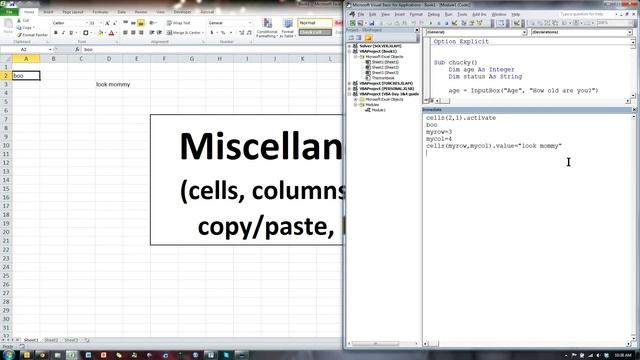Apply the red font color
640x360 pixels.
point(111,33)
